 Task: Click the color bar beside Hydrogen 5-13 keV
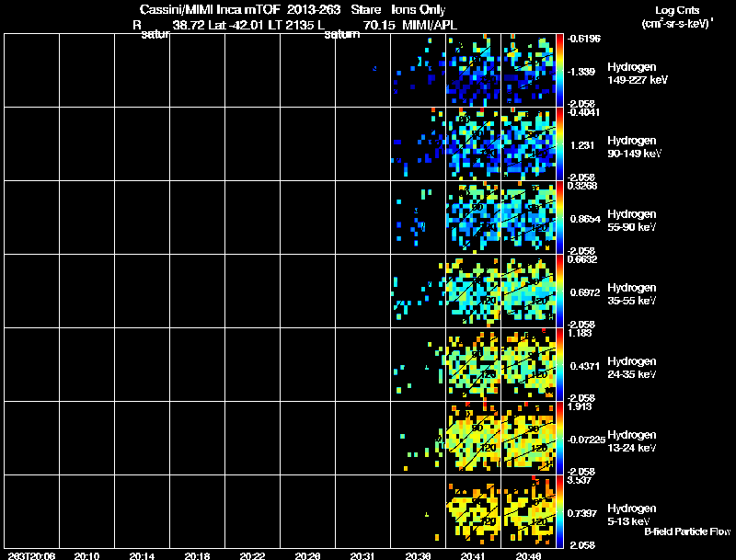(x=559, y=511)
